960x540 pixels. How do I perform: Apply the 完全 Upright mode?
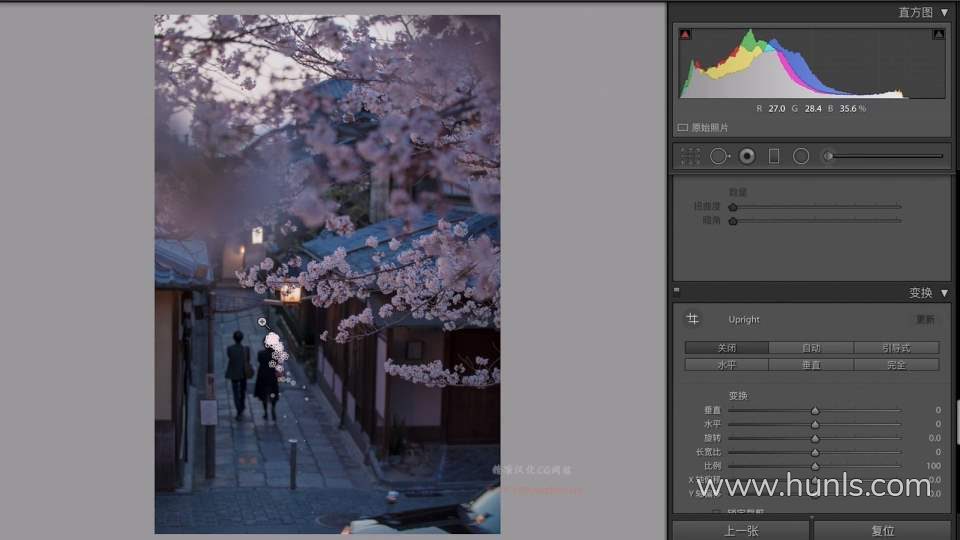pos(896,365)
